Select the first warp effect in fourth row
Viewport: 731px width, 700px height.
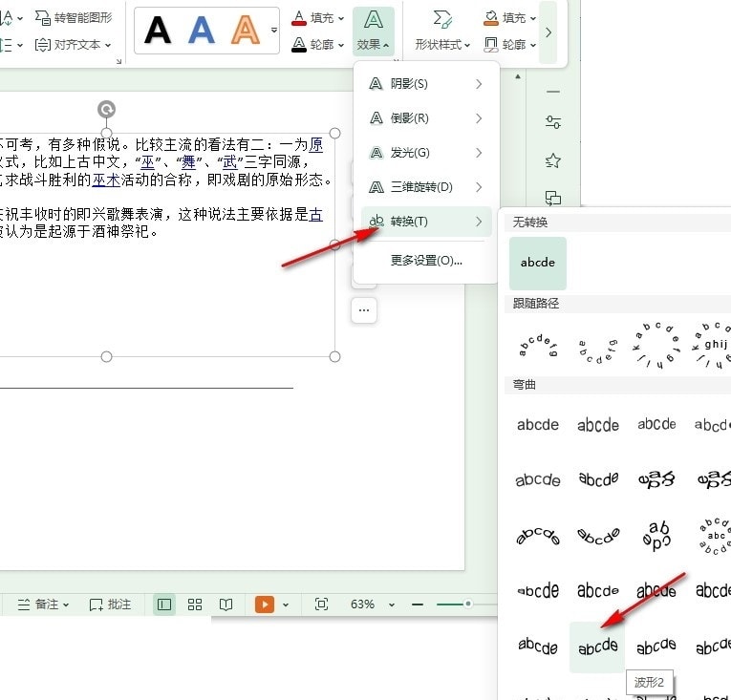[538, 591]
